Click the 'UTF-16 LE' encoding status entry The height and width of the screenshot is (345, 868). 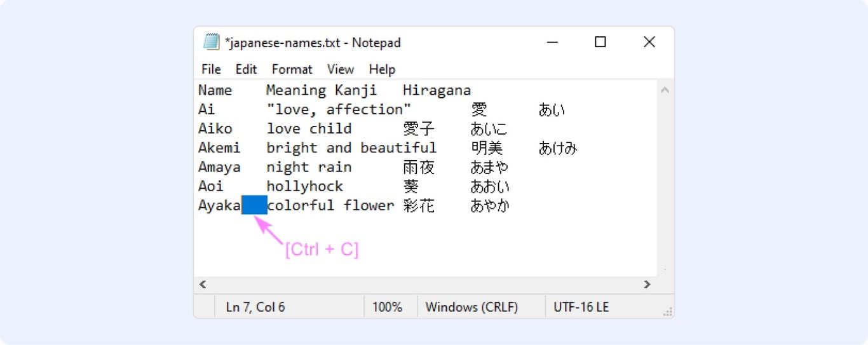point(581,307)
